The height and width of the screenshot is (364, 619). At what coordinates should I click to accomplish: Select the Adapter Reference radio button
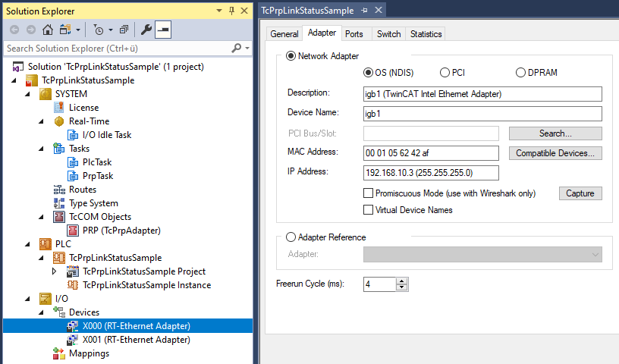click(x=291, y=237)
